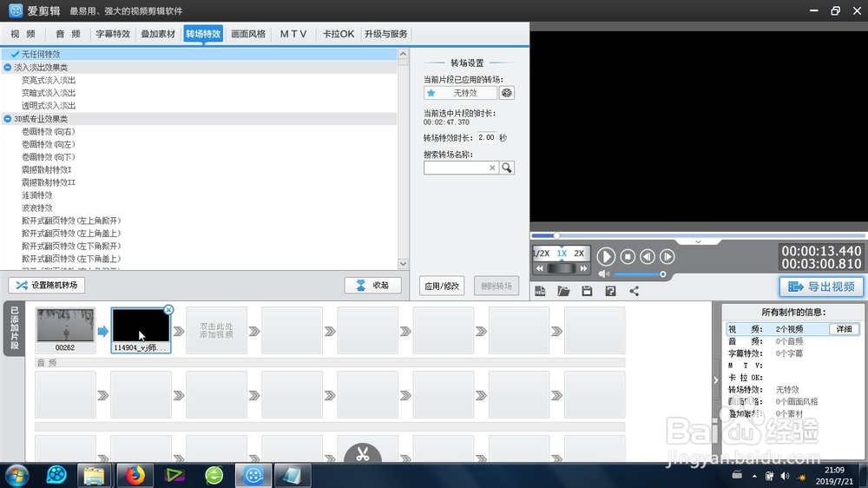Adjust the volume slider handle

(662, 274)
